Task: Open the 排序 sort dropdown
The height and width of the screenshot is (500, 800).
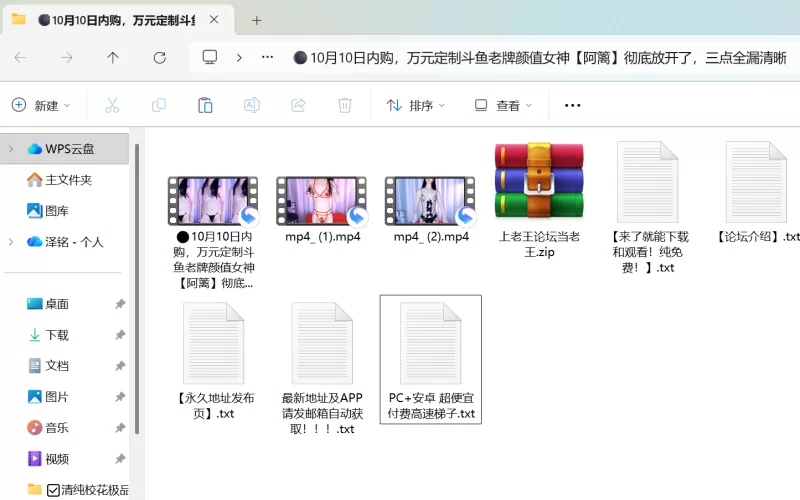Action: click(416, 105)
